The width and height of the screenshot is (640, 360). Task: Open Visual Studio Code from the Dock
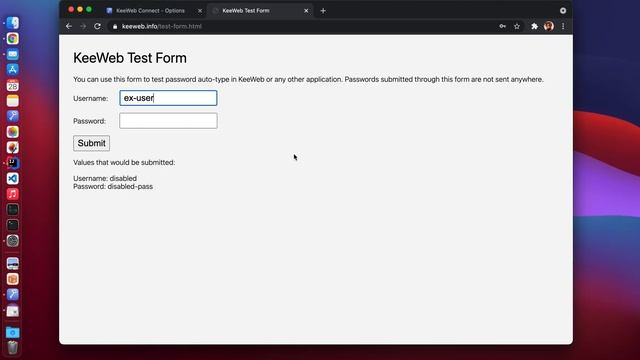(x=13, y=178)
